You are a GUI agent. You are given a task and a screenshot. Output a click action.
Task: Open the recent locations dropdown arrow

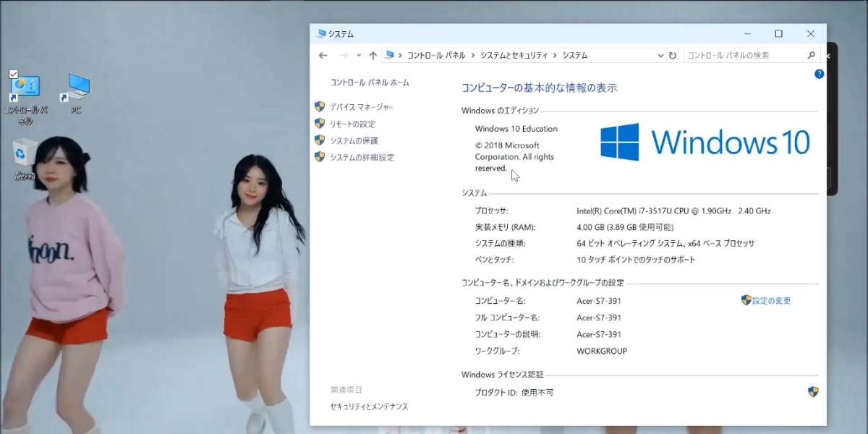click(x=359, y=56)
